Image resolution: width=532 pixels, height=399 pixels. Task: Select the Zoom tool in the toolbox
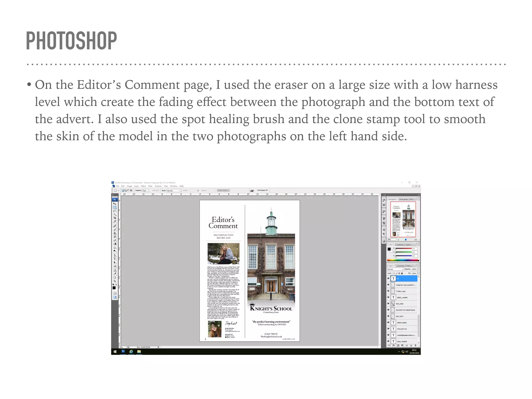(115, 281)
